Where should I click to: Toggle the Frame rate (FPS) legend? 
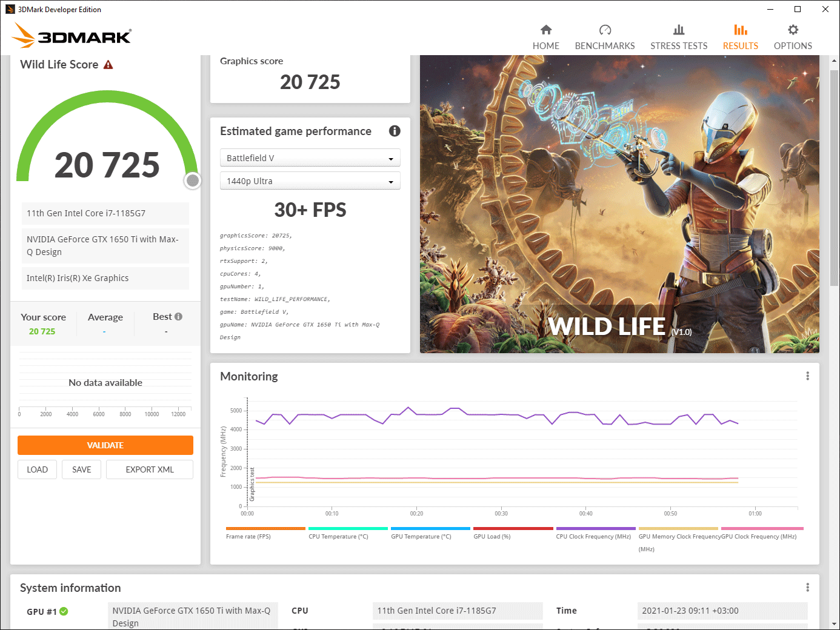coord(265,533)
